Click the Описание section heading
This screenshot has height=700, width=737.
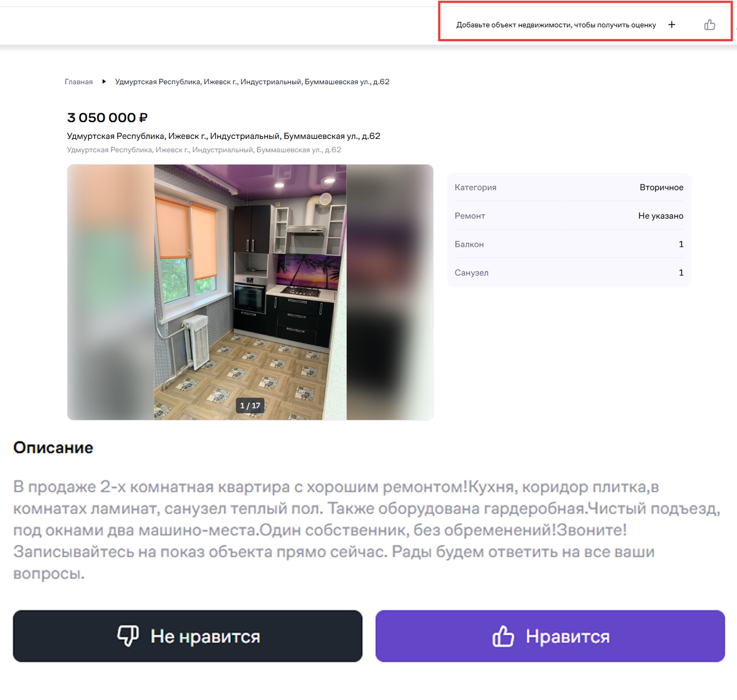tap(54, 448)
